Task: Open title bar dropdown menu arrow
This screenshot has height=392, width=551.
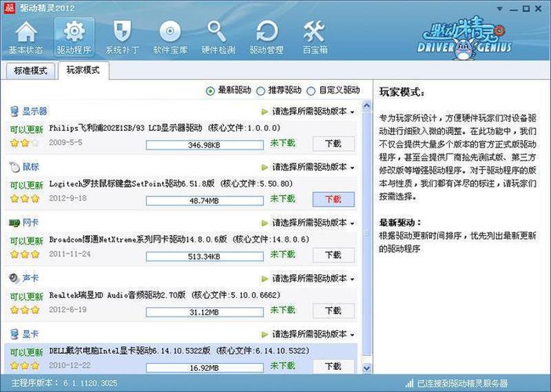Action: tap(499, 9)
